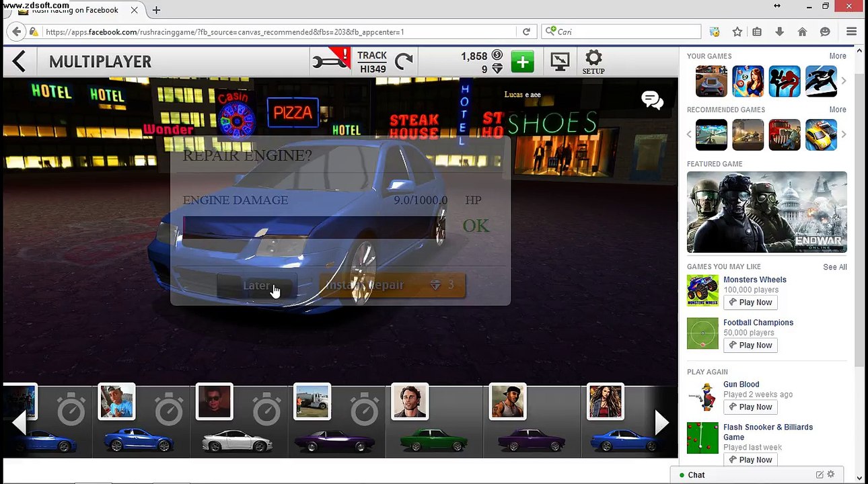Click More next to Your Games
This screenshot has height=484, width=868.
pos(838,56)
